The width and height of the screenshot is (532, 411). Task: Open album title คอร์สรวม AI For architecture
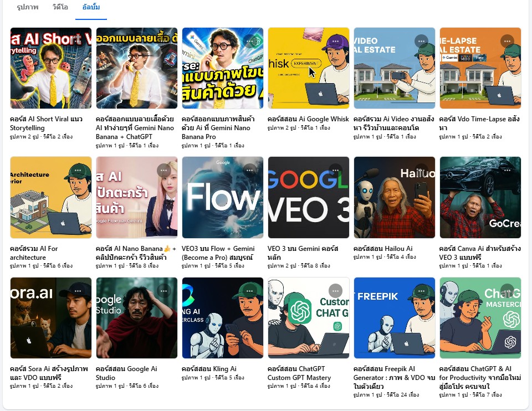34,253
